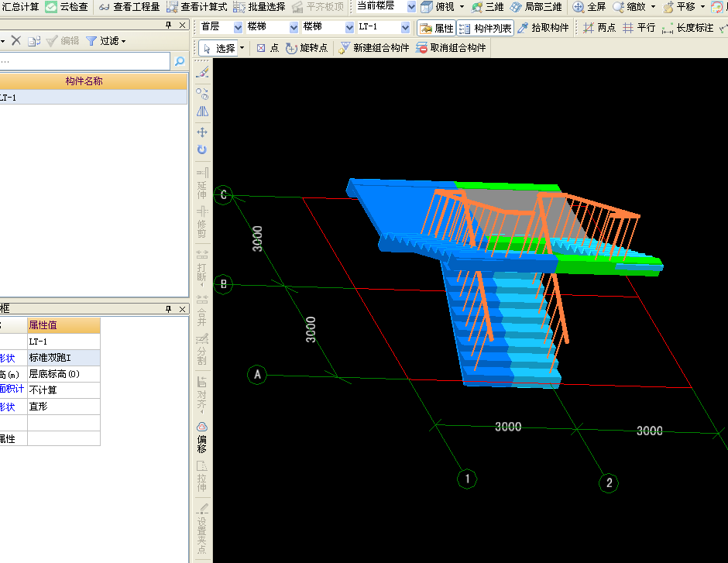The image size is (728, 563).
Task: Click the component search input field
Action: [84, 61]
